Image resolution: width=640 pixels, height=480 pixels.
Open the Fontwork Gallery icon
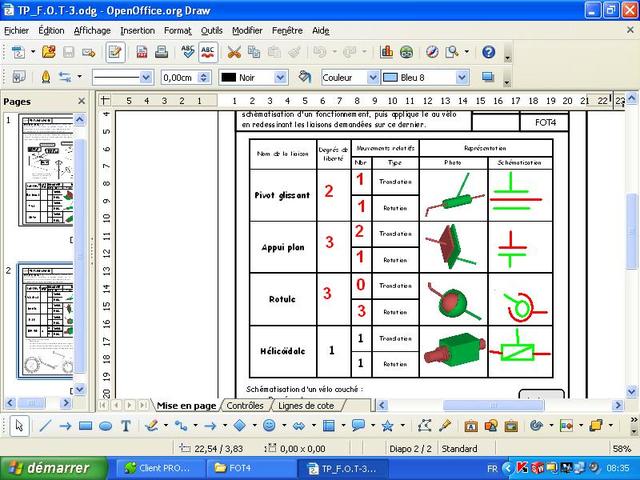[471, 426]
